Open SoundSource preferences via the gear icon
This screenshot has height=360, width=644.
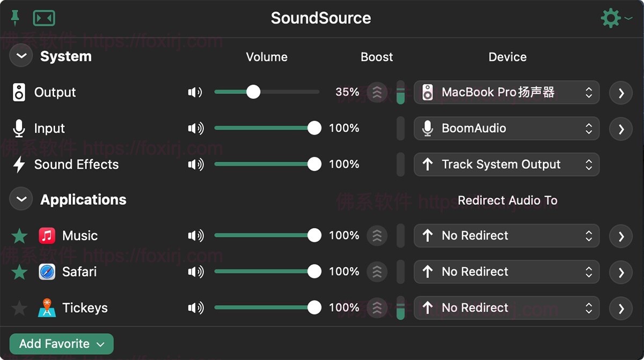point(611,18)
